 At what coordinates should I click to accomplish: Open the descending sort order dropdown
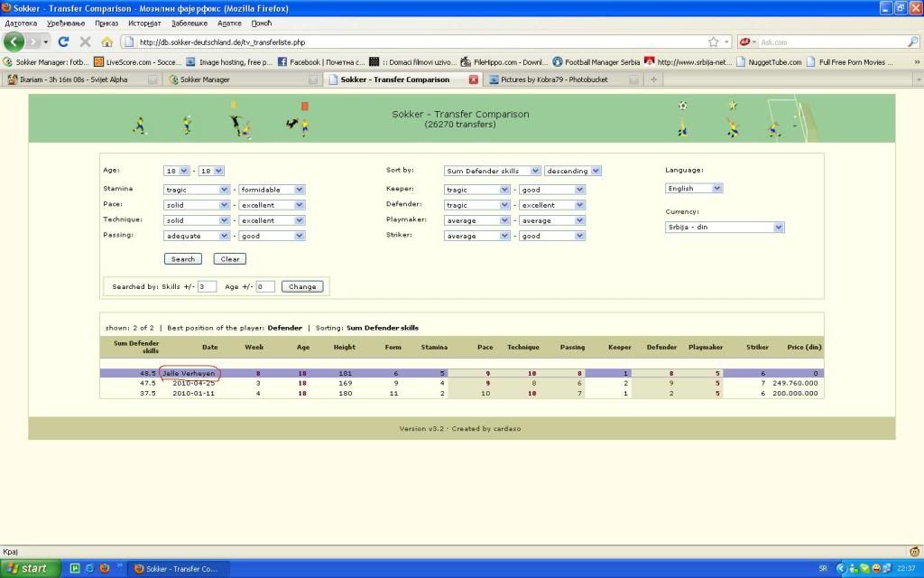573,171
